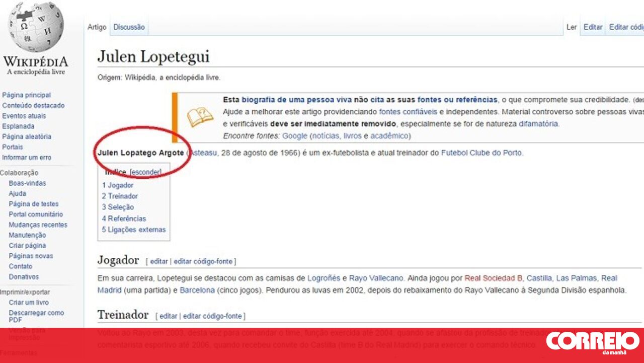
Task: Open Logroñés article link
Action: click(x=324, y=278)
